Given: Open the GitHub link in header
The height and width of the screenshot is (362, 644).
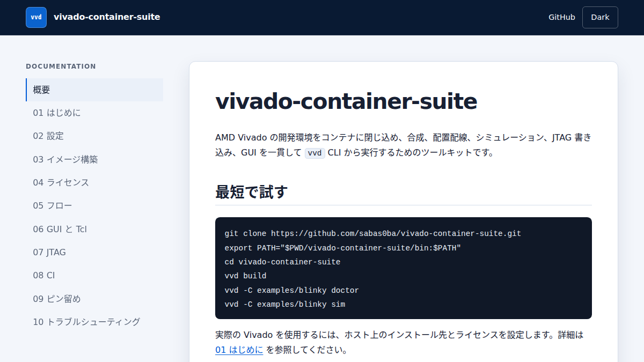Looking at the screenshot, I should click(x=561, y=17).
